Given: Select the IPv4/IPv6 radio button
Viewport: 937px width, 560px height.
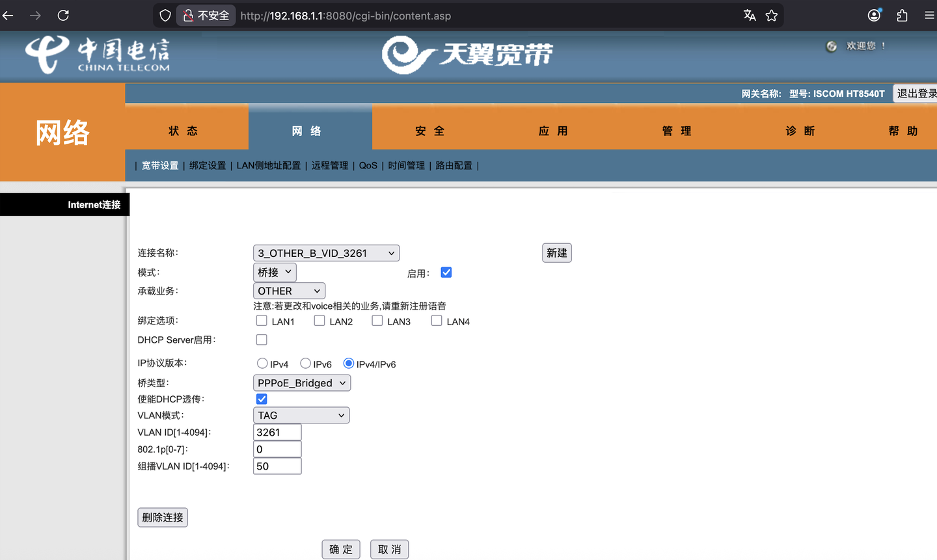Looking at the screenshot, I should 349,364.
